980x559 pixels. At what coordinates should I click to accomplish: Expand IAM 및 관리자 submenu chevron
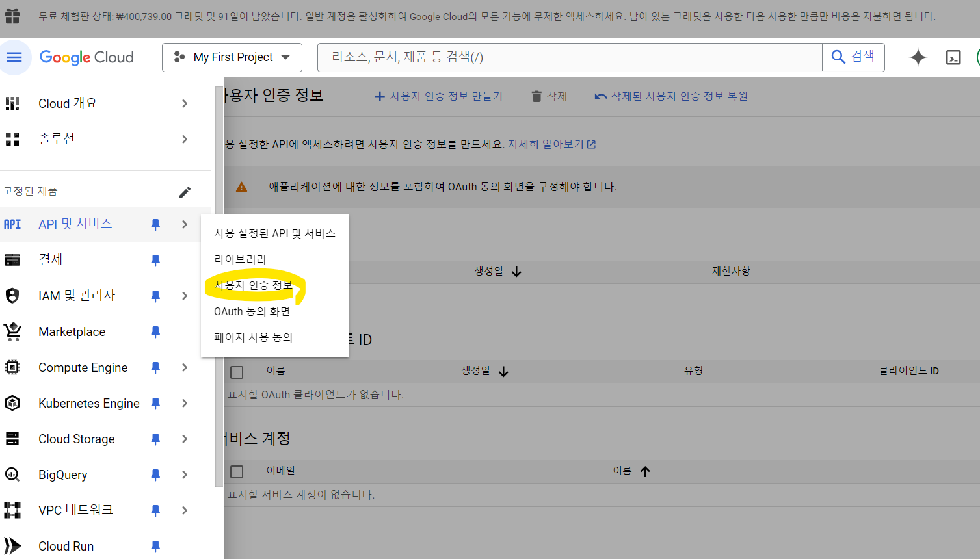[185, 296]
